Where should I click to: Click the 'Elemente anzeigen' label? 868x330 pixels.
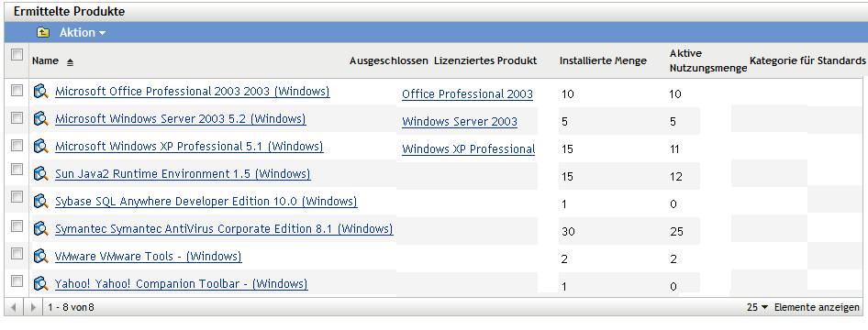pyautogui.click(x=817, y=307)
